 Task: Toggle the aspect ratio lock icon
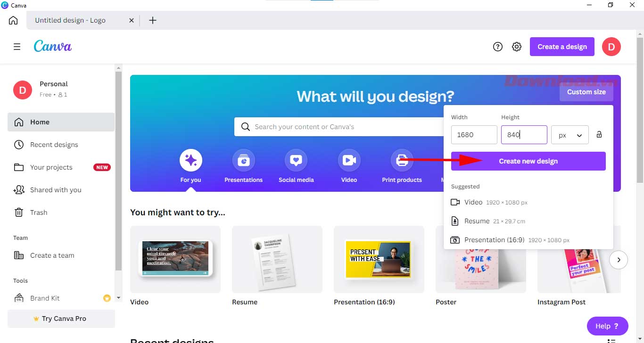(x=599, y=135)
